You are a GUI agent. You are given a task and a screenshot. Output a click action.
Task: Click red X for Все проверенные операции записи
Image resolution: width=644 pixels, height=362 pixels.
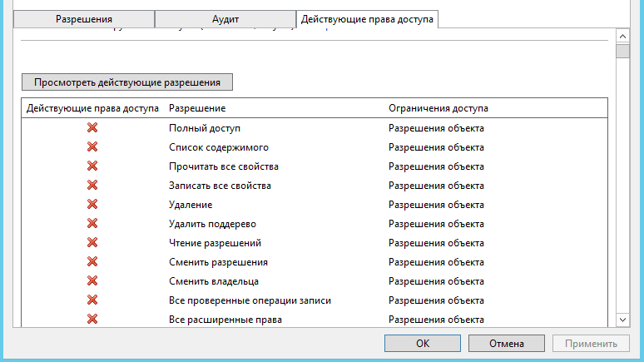coord(92,300)
